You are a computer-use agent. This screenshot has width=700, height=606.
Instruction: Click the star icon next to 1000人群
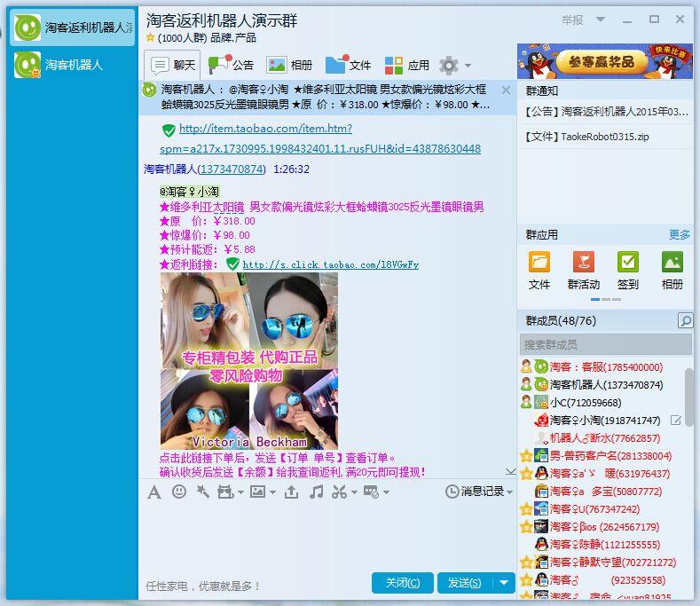[151, 37]
